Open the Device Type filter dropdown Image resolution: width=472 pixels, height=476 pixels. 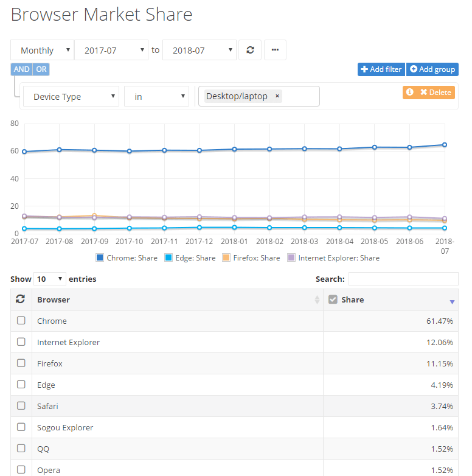click(x=71, y=96)
